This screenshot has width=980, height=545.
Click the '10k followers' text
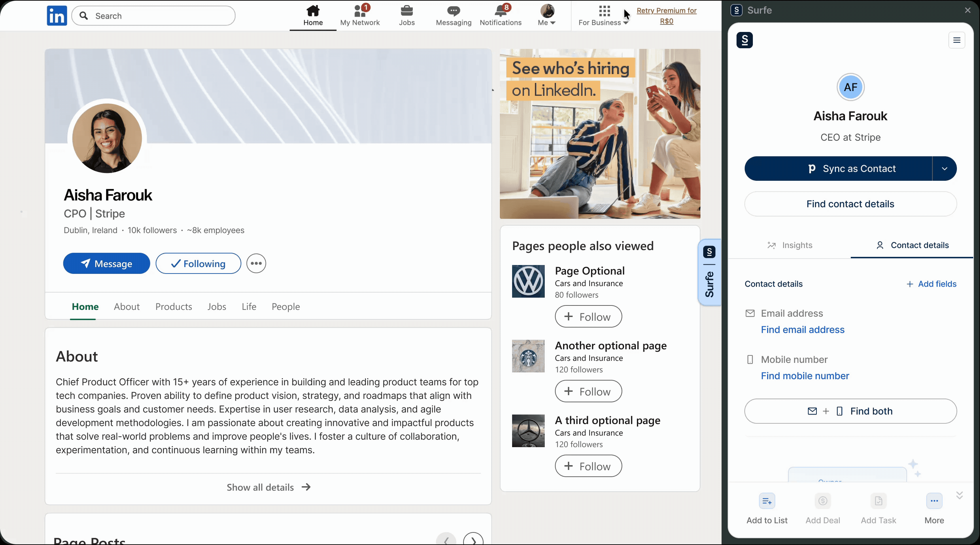click(152, 230)
